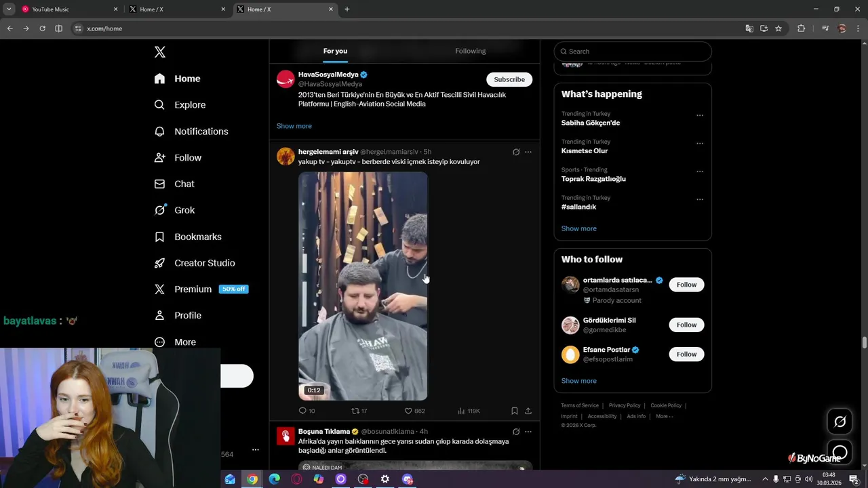Follow the ortamlarda satılacak account
Viewport: 868px width, 488px height.
coord(686,285)
